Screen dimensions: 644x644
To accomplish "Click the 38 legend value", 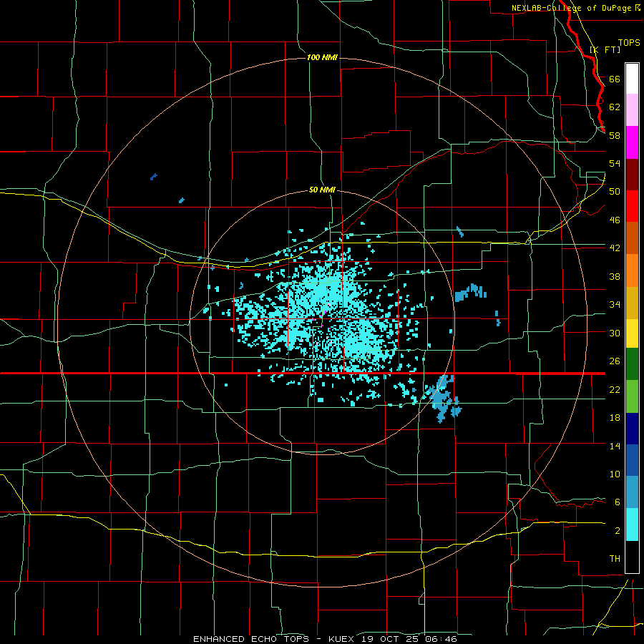I will coord(615,276).
